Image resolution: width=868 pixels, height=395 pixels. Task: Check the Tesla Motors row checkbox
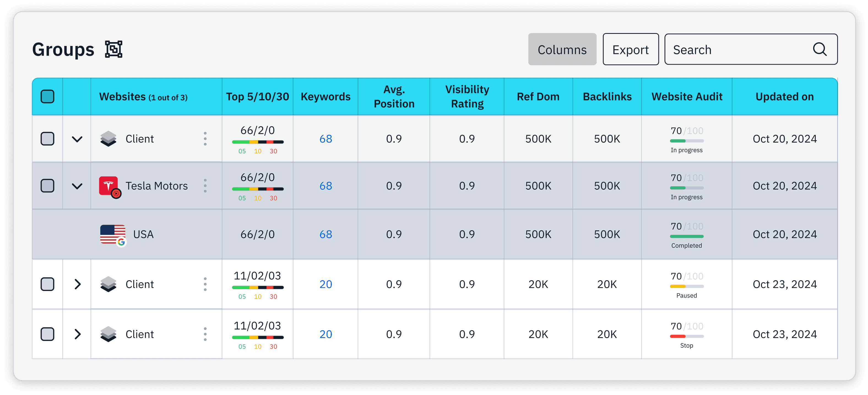(x=47, y=186)
